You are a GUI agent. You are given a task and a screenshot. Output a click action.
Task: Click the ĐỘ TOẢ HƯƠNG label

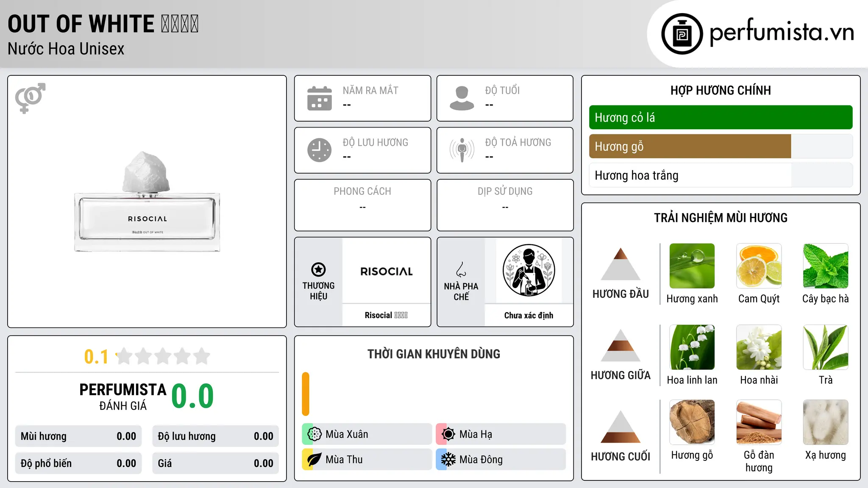click(518, 142)
